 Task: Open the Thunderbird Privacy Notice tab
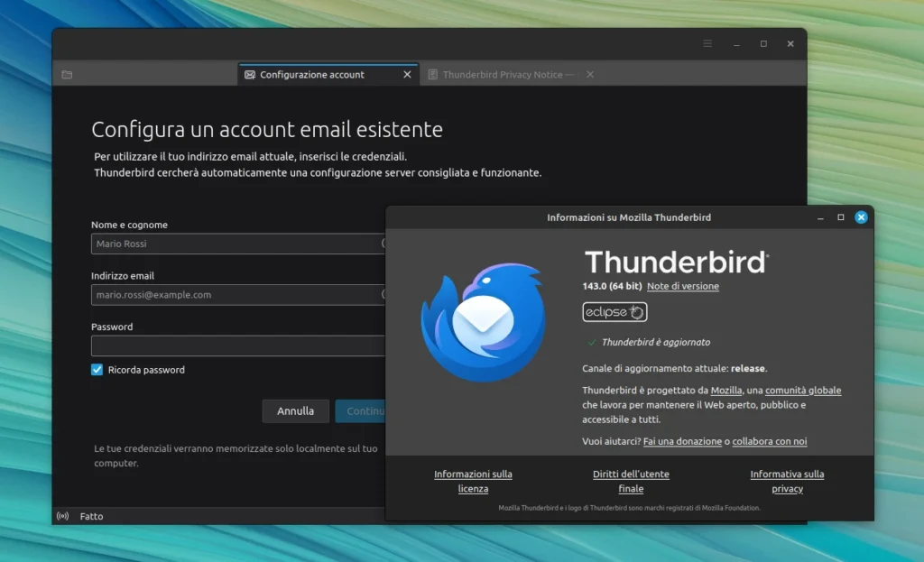pyautogui.click(x=505, y=74)
